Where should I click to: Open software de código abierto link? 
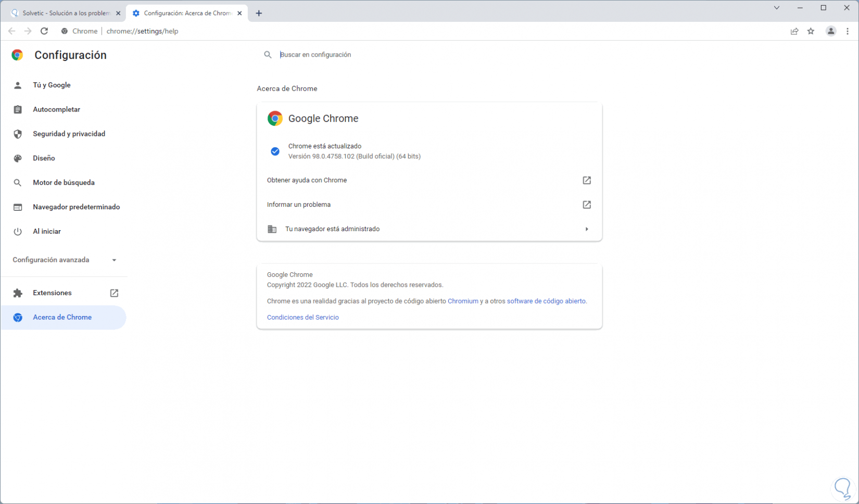tap(546, 301)
